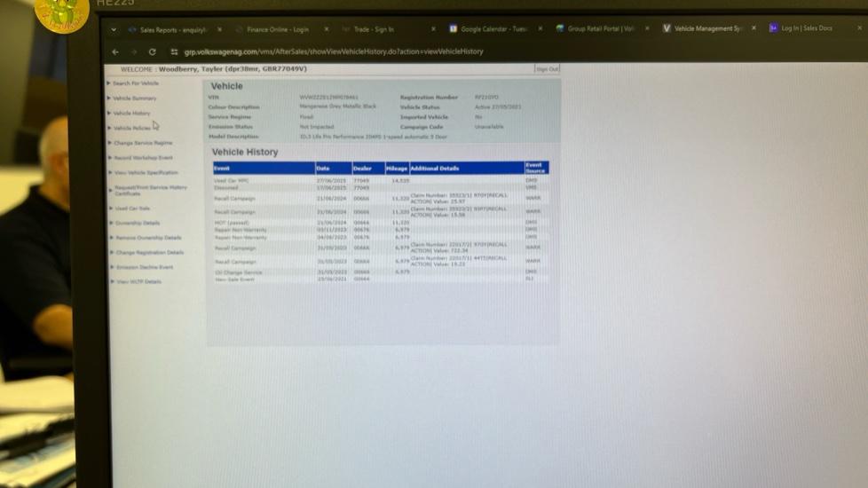Click the Registration Number label
The height and width of the screenshot is (488, 868).
pyautogui.click(x=429, y=98)
